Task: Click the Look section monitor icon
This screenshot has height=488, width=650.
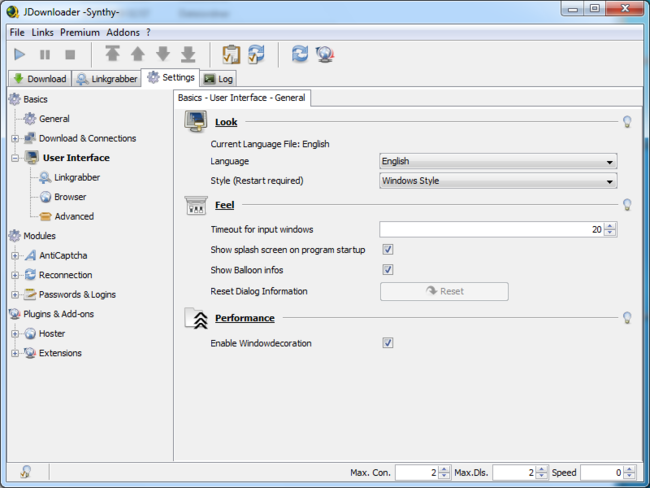Action: (196, 121)
